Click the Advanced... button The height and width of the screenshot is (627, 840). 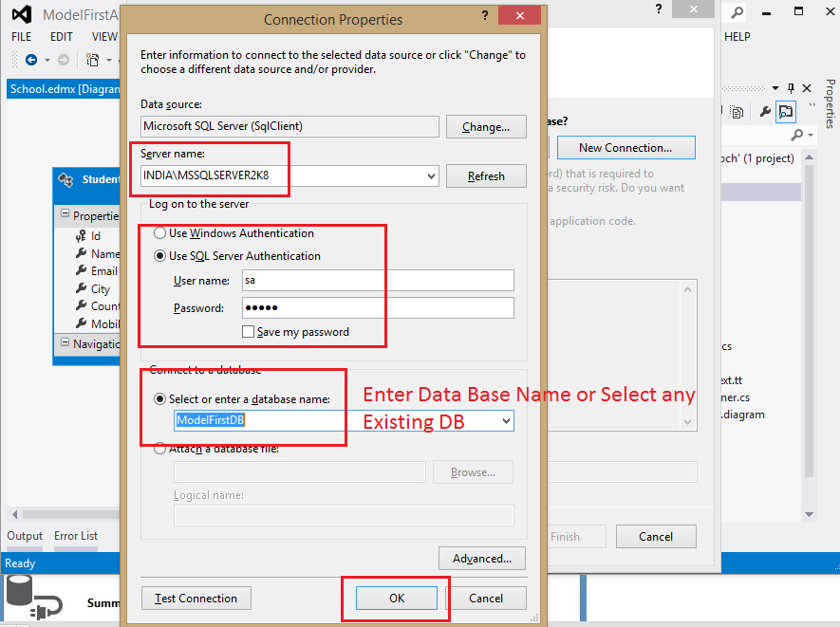(481, 559)
